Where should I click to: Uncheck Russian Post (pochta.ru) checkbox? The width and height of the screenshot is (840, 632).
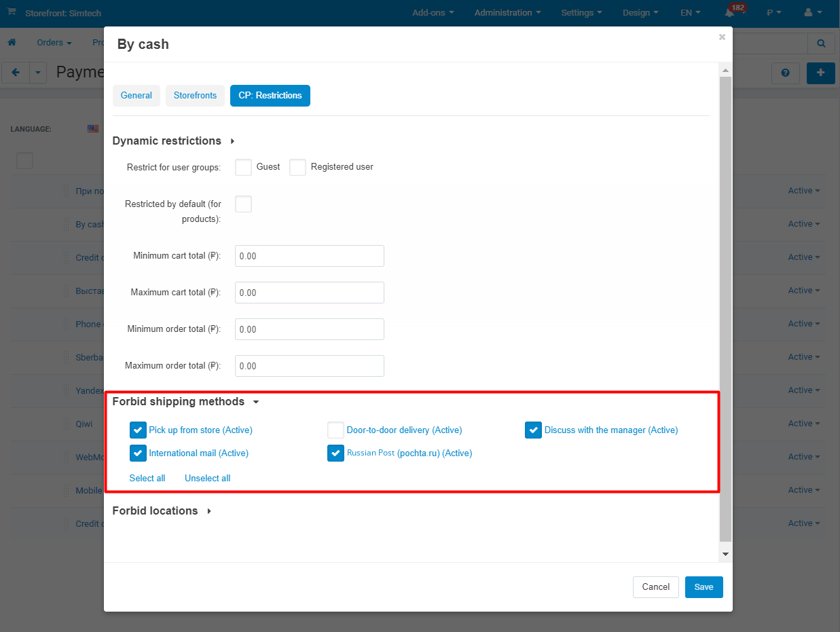335,453
